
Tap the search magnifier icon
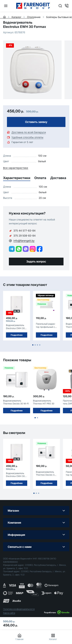coord(60,6)
